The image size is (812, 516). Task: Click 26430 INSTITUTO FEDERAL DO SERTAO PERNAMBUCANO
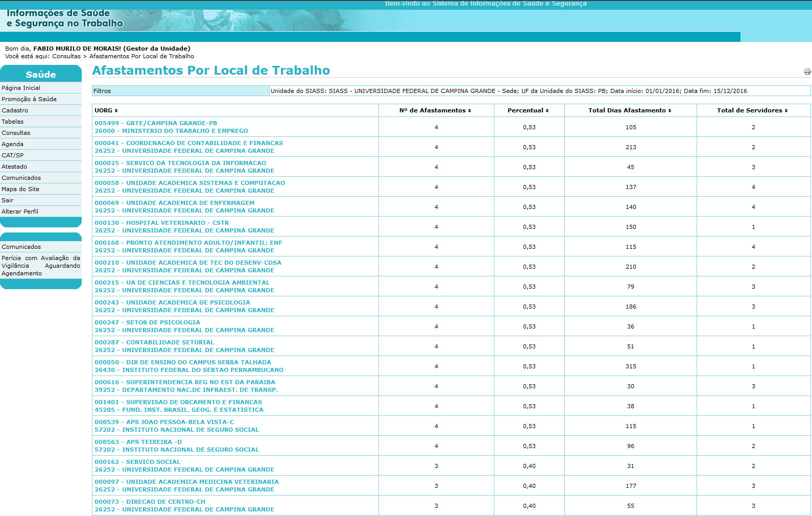tap(189, 370)
